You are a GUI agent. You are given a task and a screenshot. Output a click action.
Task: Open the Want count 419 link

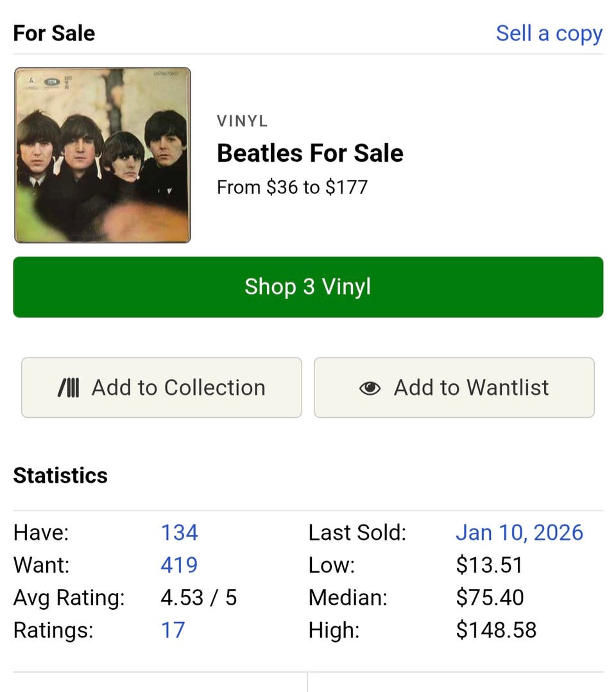click(179, 566)
